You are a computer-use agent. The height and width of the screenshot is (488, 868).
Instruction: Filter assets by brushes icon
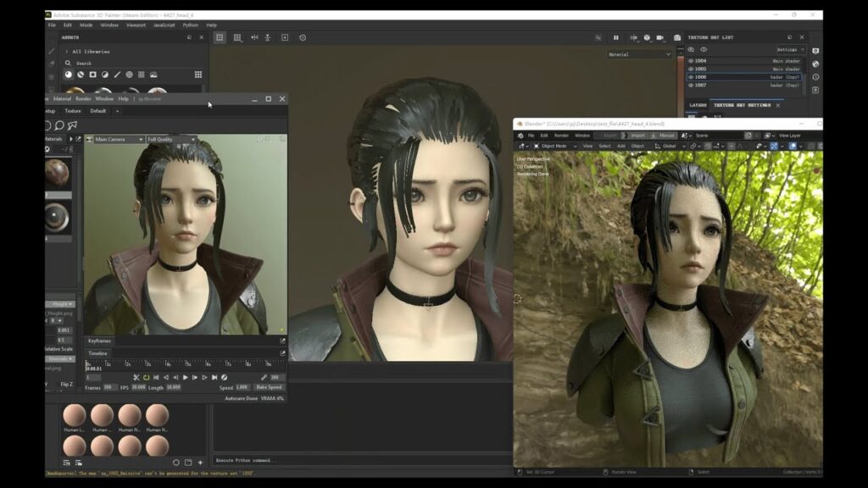[x=117, y=75]
